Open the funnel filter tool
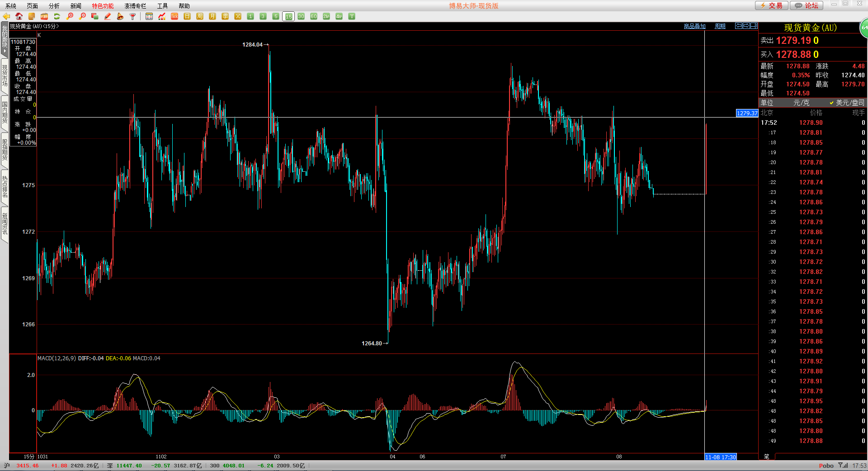The height and width of the screenshot is (471, 868). (x=133, y=16)
